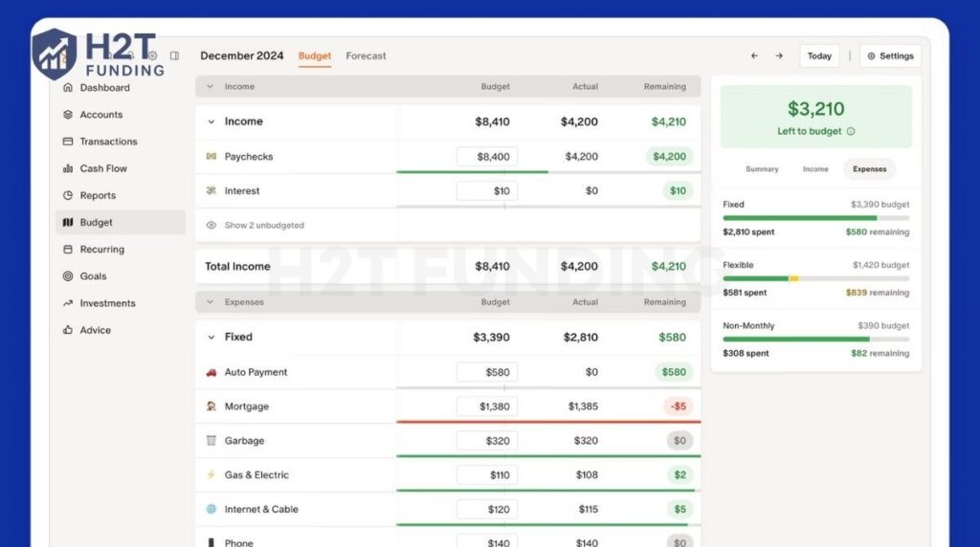Click the info icon beside Left to budget
Screen dimensions: 980x547
(851, 132)
